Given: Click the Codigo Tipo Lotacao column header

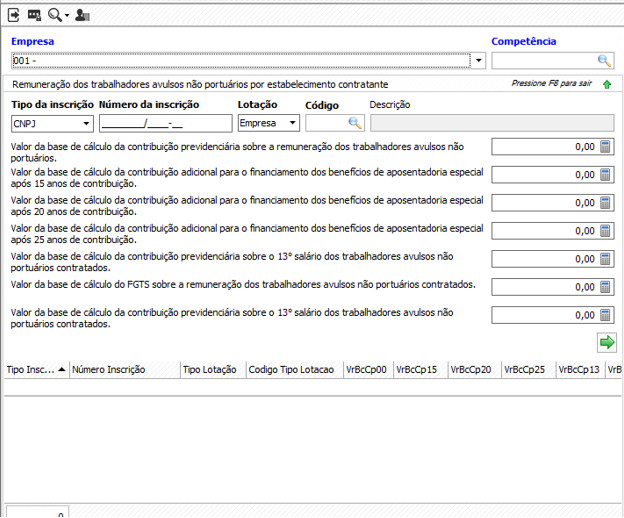Looking at the screenshot, I should [295, 370].
